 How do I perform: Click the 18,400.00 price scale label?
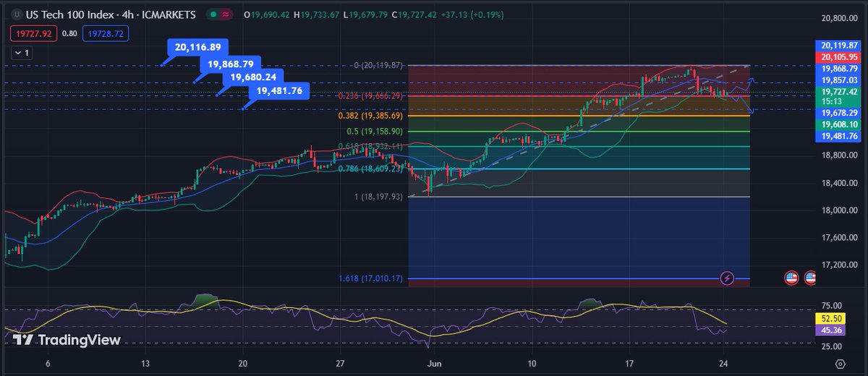(x=841, y=183)
